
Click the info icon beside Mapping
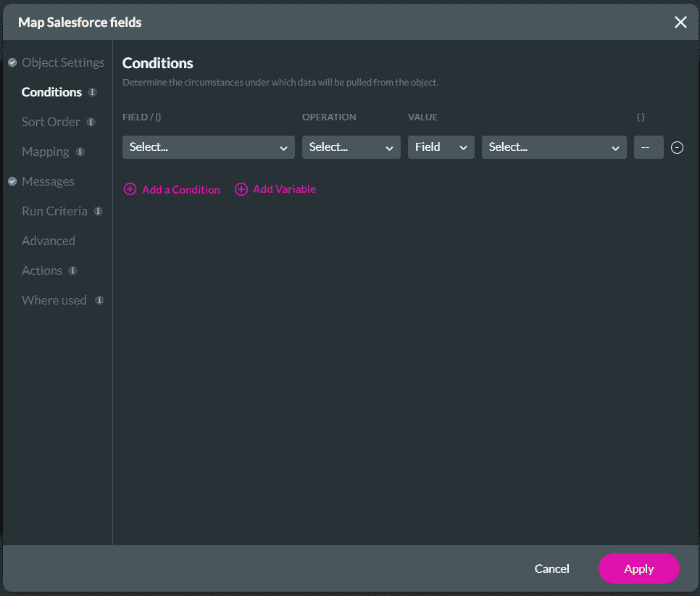[80, 152]
